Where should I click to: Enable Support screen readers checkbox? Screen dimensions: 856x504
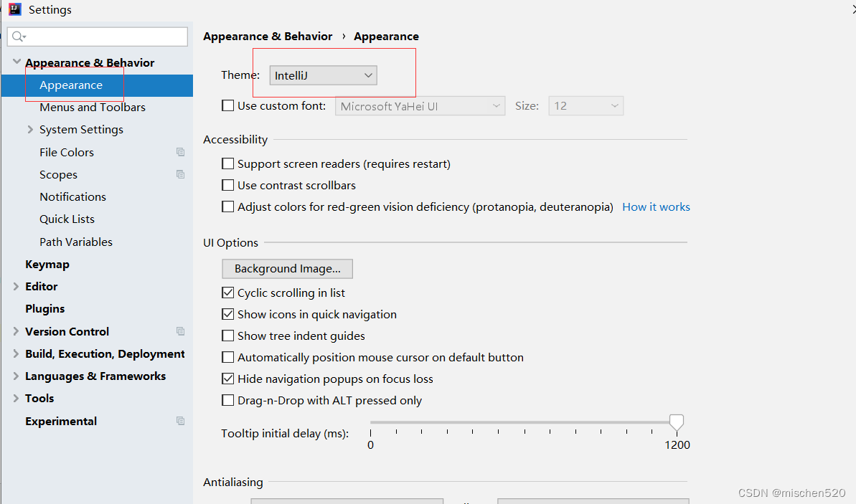(227, 163)
